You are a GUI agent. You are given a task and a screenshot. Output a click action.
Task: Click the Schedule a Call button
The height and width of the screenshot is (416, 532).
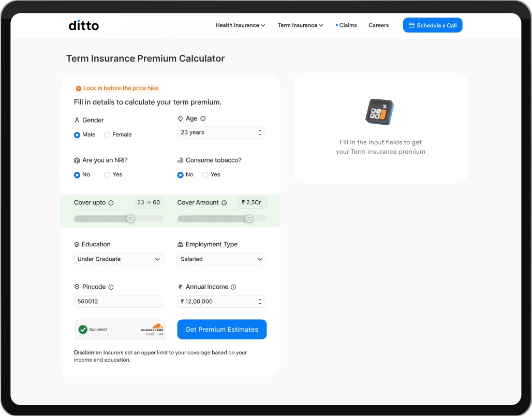pos(433,25)
